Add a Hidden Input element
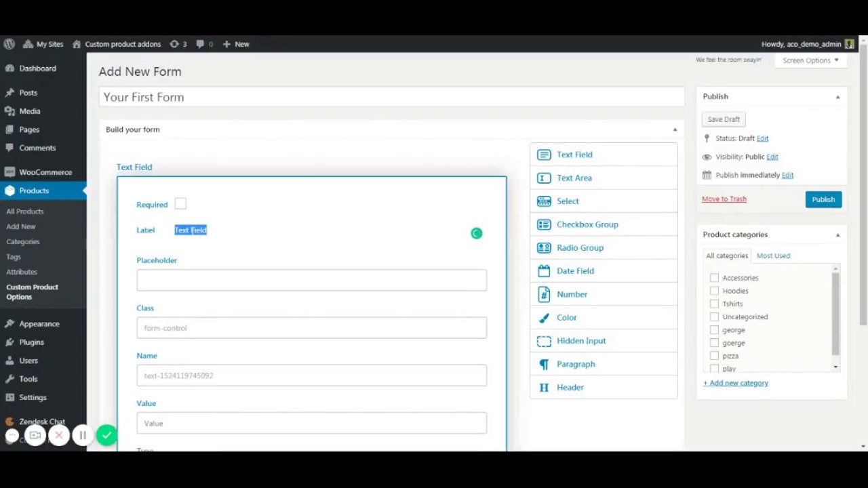 point(604,341)
